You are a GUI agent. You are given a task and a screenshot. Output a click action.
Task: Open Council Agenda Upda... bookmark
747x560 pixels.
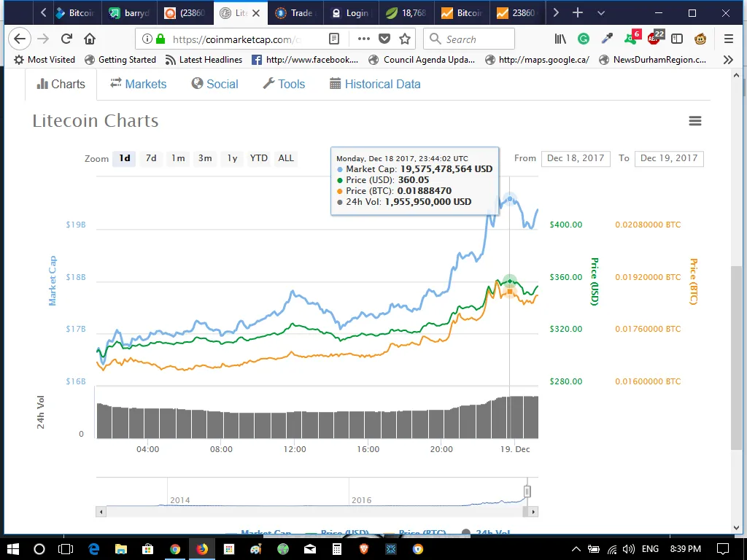[422, 60]
